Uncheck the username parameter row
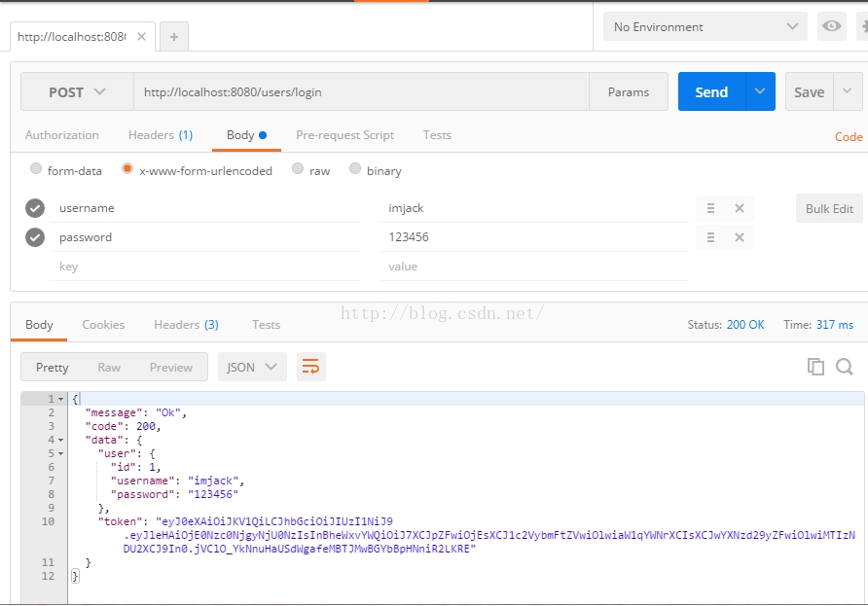 click(35, 208)
